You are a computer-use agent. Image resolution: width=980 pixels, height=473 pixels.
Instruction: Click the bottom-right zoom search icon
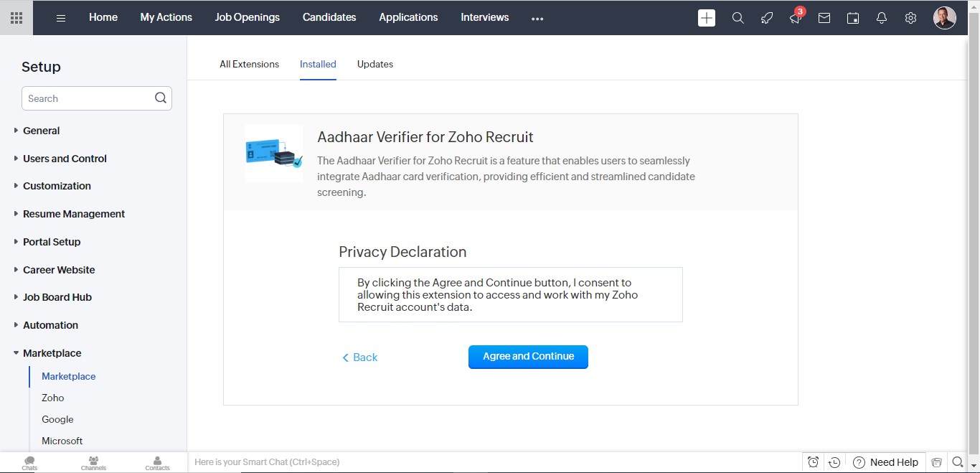point(958,462)
